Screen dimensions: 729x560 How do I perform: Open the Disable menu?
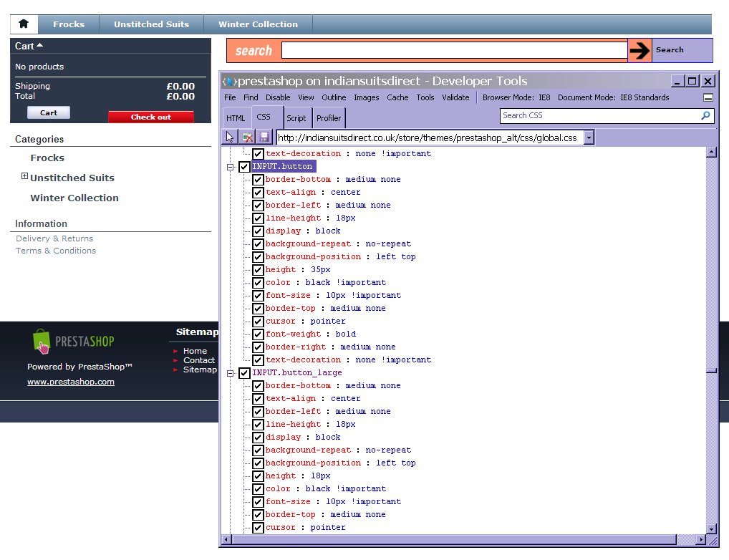[278, 97]
